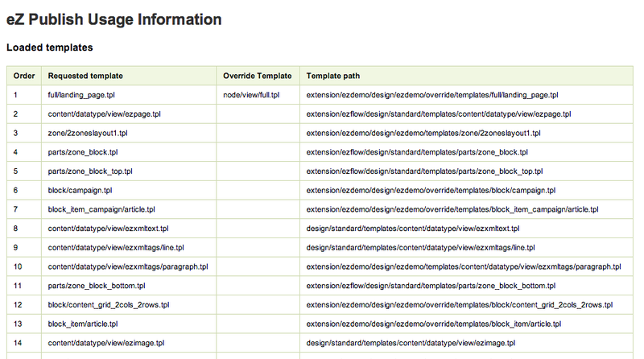Select block/campaign.tpl requested template
644x359 pixels.
[80, 191]
